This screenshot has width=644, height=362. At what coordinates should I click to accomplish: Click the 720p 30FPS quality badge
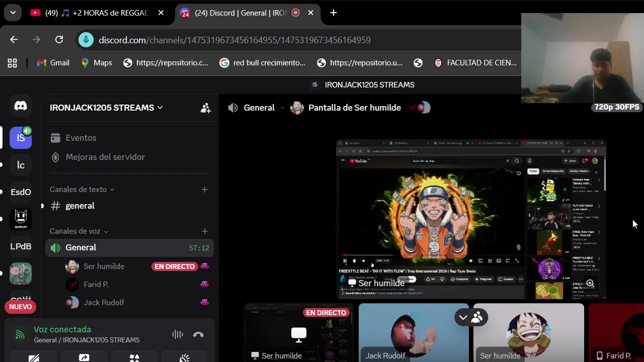[x=617, y=107]
